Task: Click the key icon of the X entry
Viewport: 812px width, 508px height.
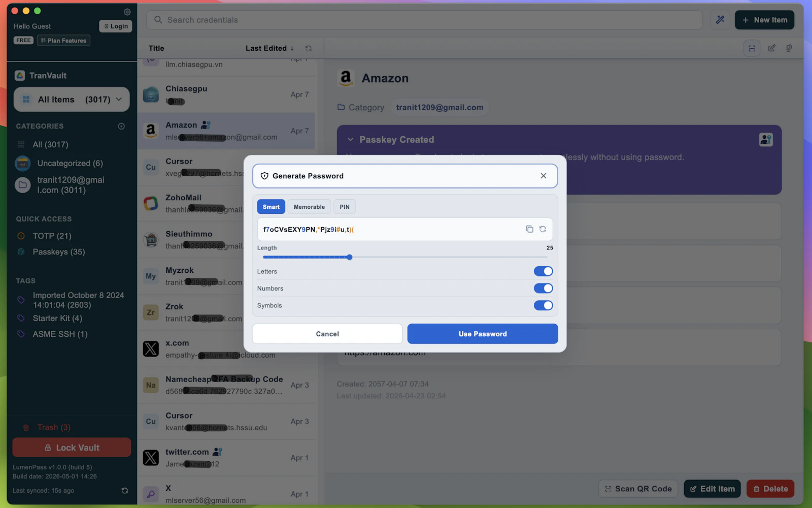Action: [x=151, y=494]
